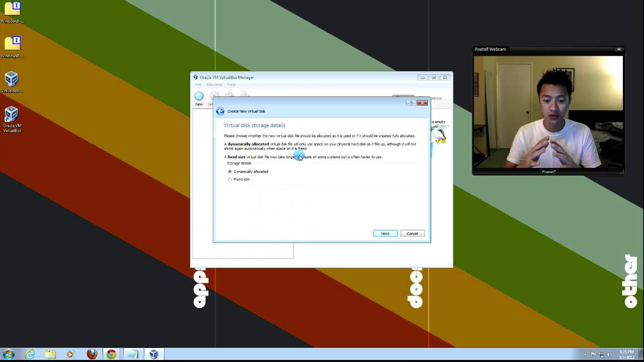Open the File menu in VirtualBox Manager

coord(198,84)
